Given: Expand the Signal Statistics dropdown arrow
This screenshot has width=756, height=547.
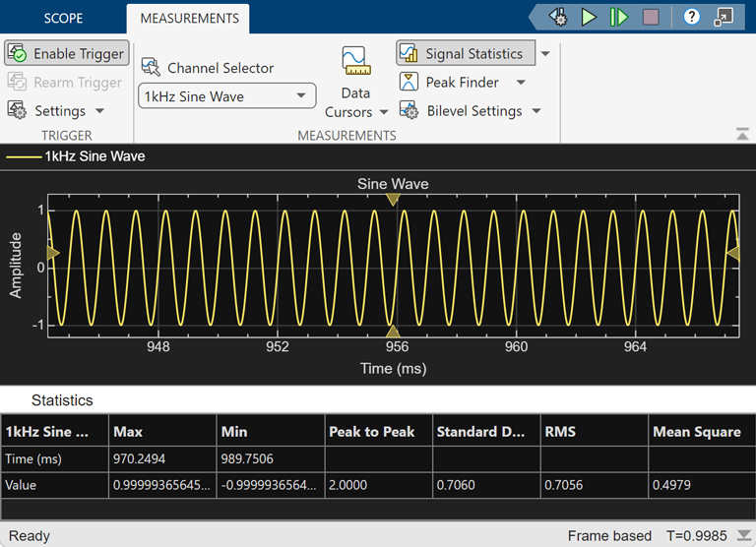Looking at the screenshot, I should (x=544, y=54).
